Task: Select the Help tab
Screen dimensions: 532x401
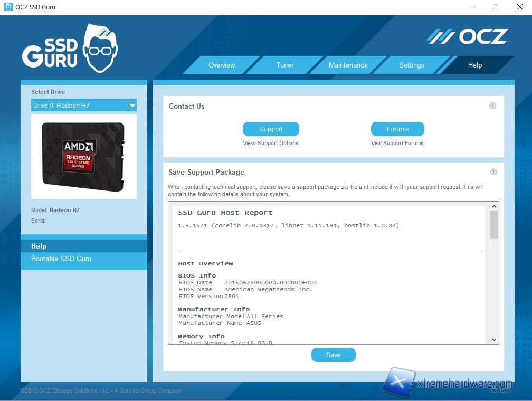Action: coord(475,65)
